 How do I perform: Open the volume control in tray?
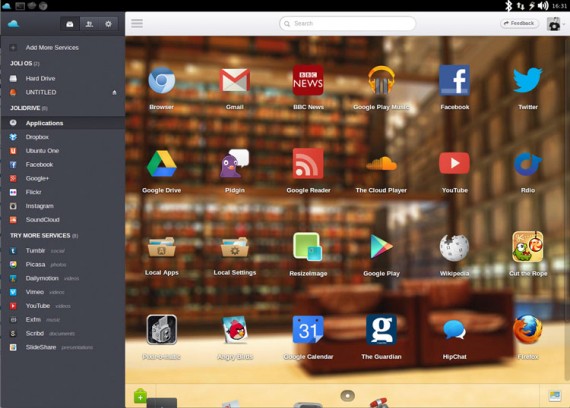pos(543,5)
